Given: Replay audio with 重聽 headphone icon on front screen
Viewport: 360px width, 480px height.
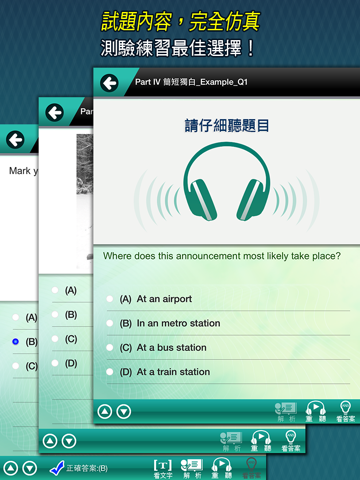Looking at the screenshot, I should click(x=315, y=411).
